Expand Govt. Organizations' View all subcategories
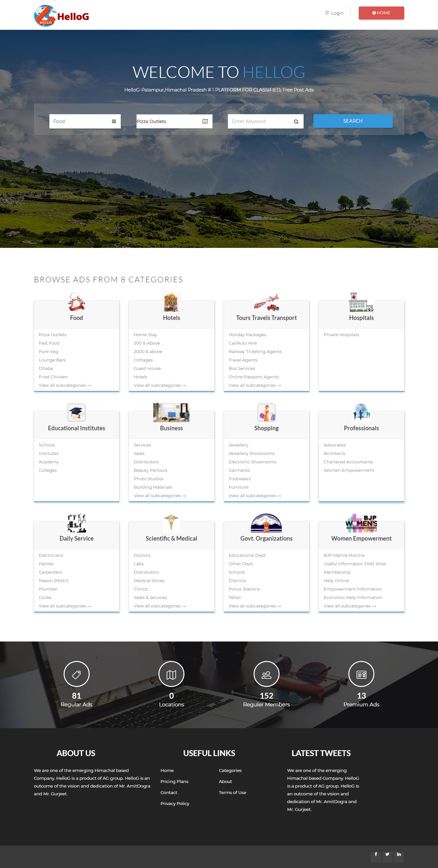The height and width of the screenshot is (868, 438). [x=255, y=606]
